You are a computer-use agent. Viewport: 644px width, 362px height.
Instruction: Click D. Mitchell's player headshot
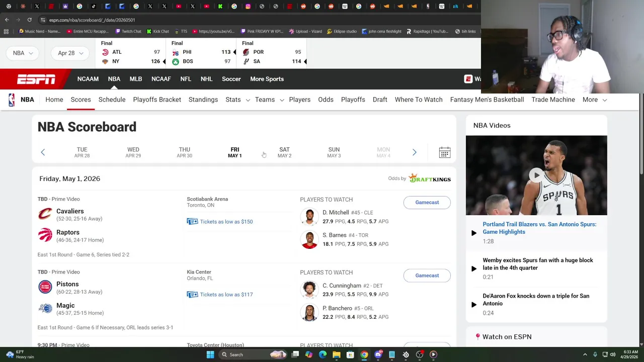coord(309,217)
